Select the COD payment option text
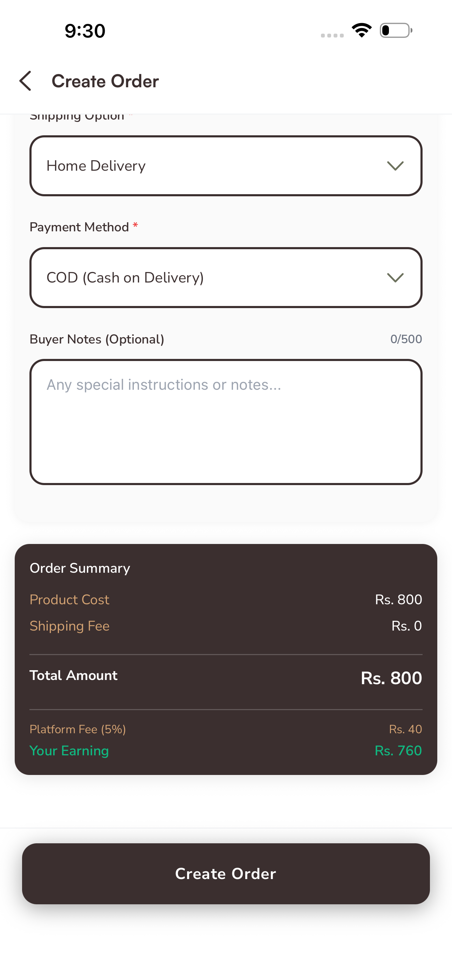 click(x=125, y=277)
